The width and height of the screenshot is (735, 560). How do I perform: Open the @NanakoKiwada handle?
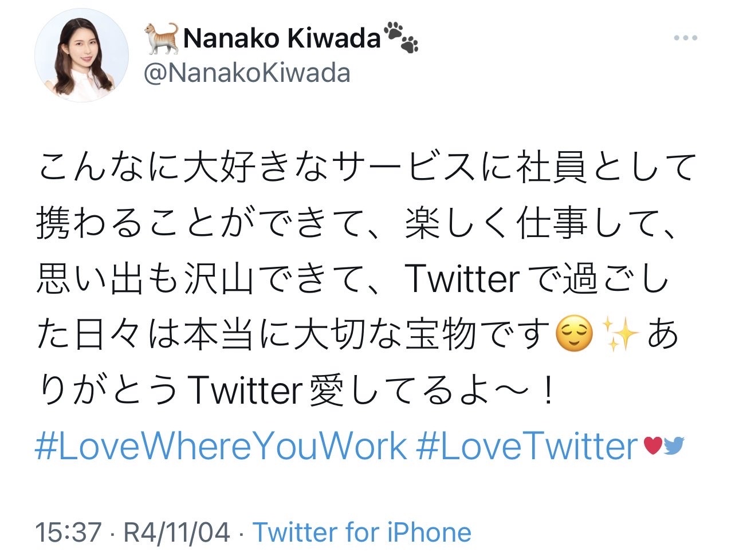pyautogui.click(x=247, y=73)
